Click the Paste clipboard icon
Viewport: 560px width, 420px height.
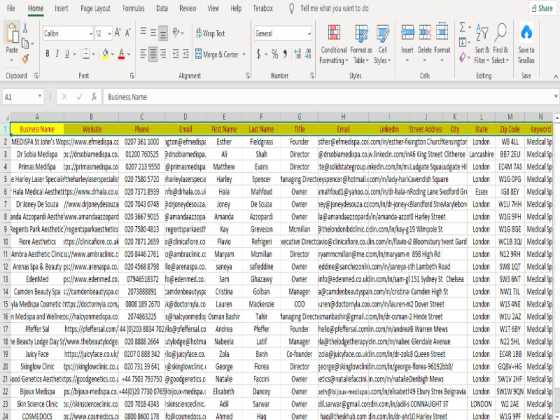click(12, 34)
